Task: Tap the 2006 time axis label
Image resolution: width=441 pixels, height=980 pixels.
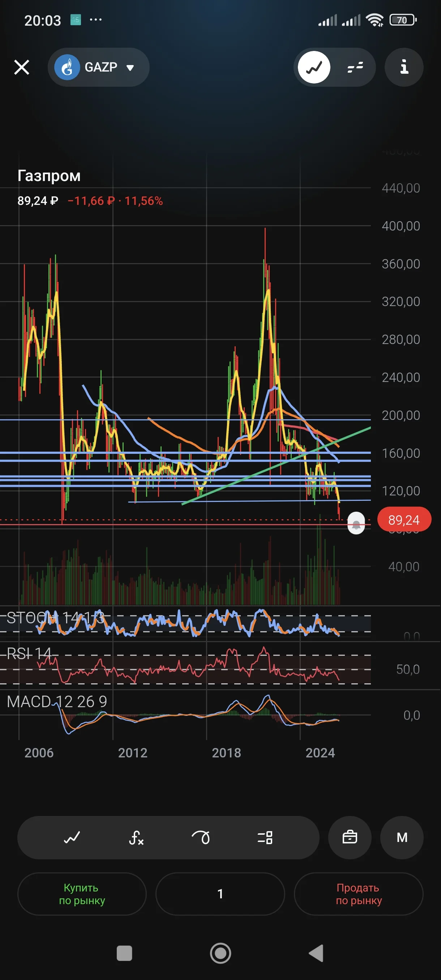Action: coord(39,753)
